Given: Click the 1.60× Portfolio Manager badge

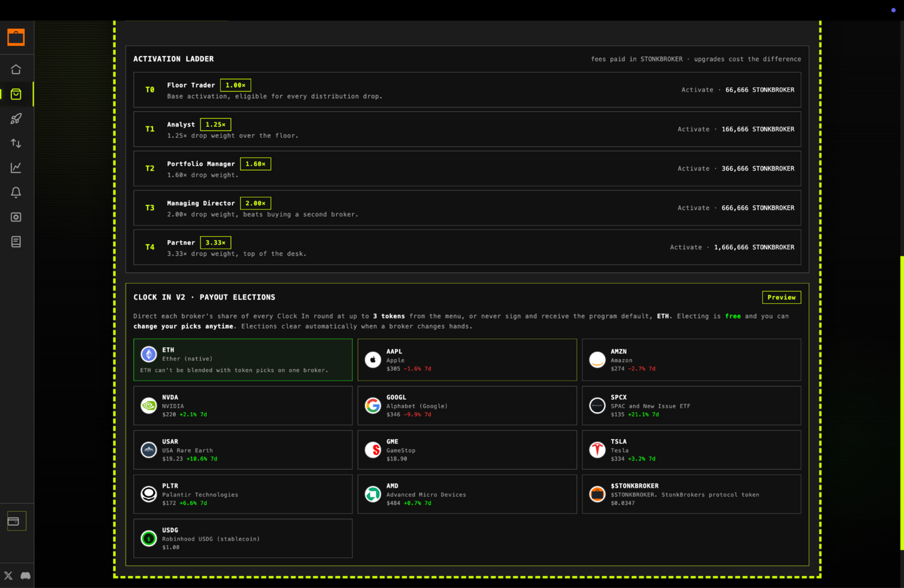Looking at the screenshot, I should click(x=255, y=164).
